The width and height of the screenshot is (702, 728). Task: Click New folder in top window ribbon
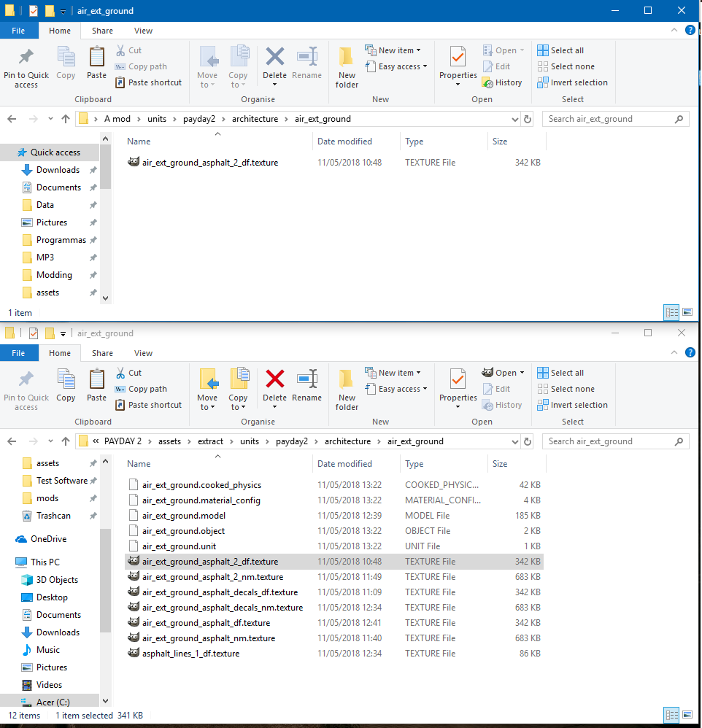347,68
